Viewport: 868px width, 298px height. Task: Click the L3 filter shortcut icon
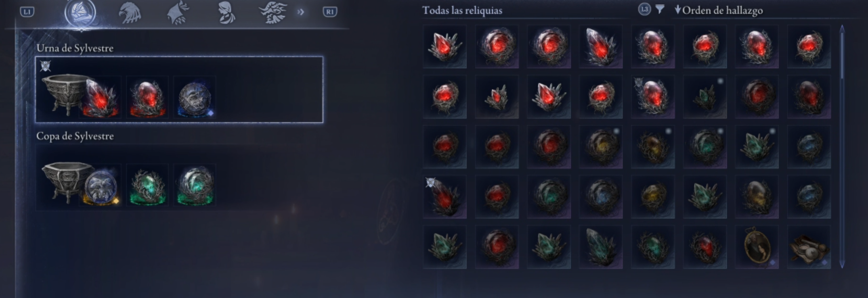pos(644,9)
